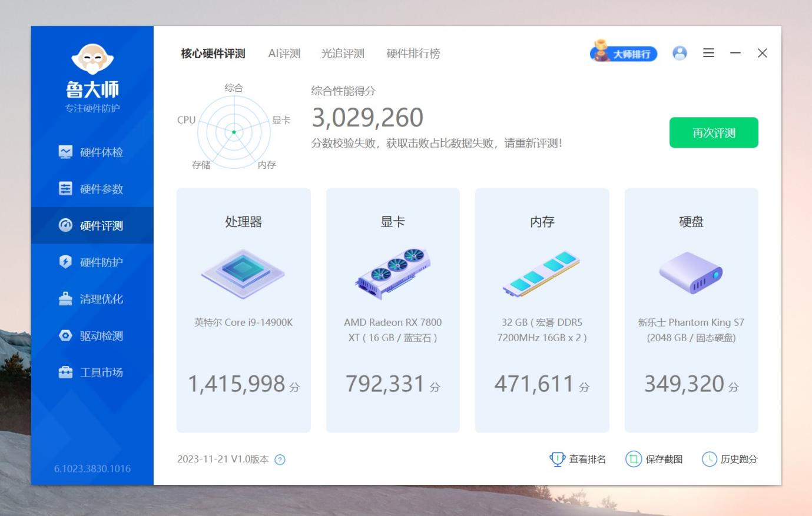The image size is (812, 516).
Task: Click the 792,331 graphics score
Action: coord(385,384)
